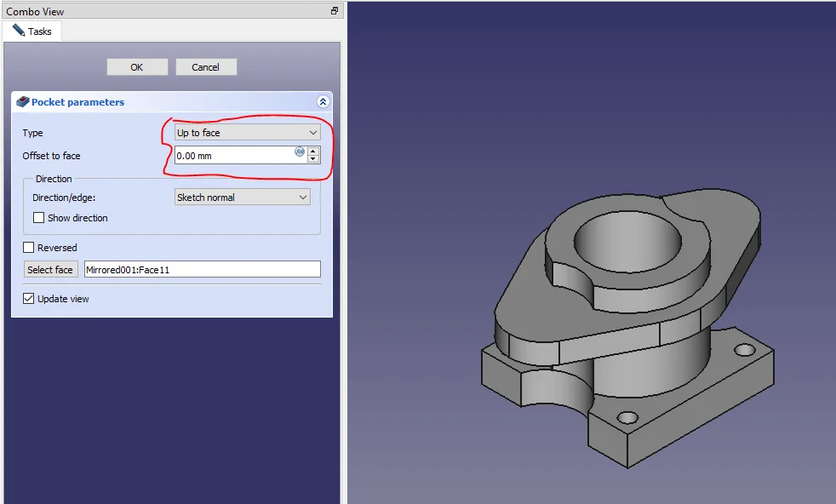836x504 pixels.
Task: Click into the Offset to face value field
Action: (x=233, y=156)
